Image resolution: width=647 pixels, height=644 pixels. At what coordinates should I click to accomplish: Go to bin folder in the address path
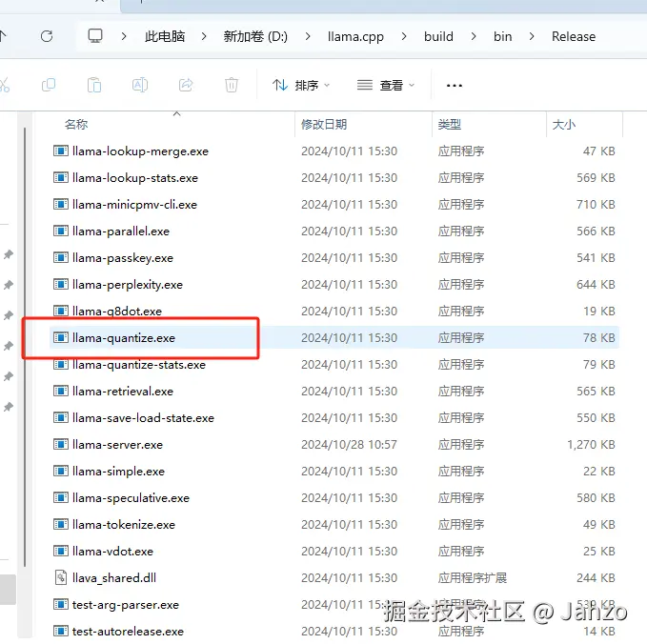[x=502, y=36]
